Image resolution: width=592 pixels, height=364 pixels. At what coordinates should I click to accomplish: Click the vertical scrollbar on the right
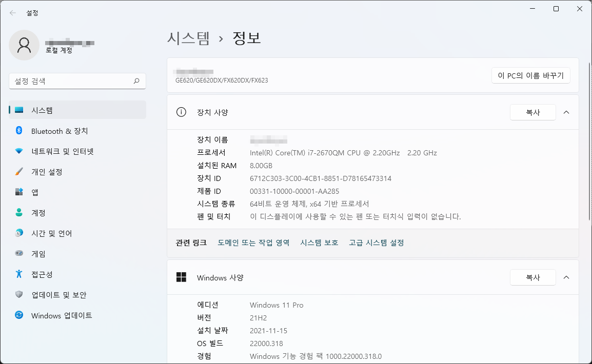point(590,140)
